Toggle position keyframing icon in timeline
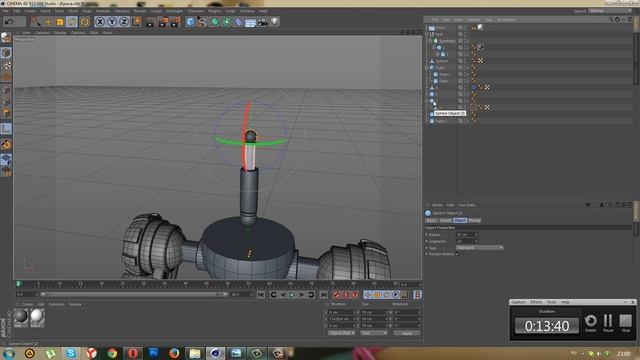This screenshot has height=360, width=640. point(367,295)
